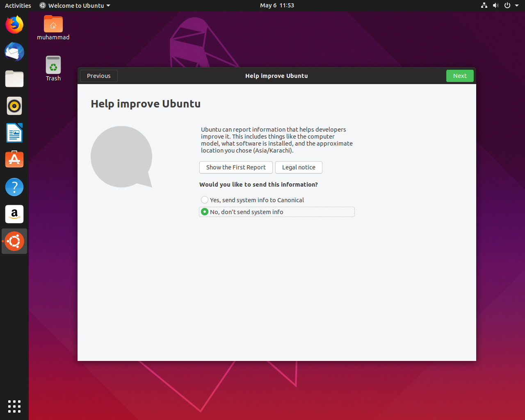Go back with the Previous button
525x420 pixels.
click(99, 76)
